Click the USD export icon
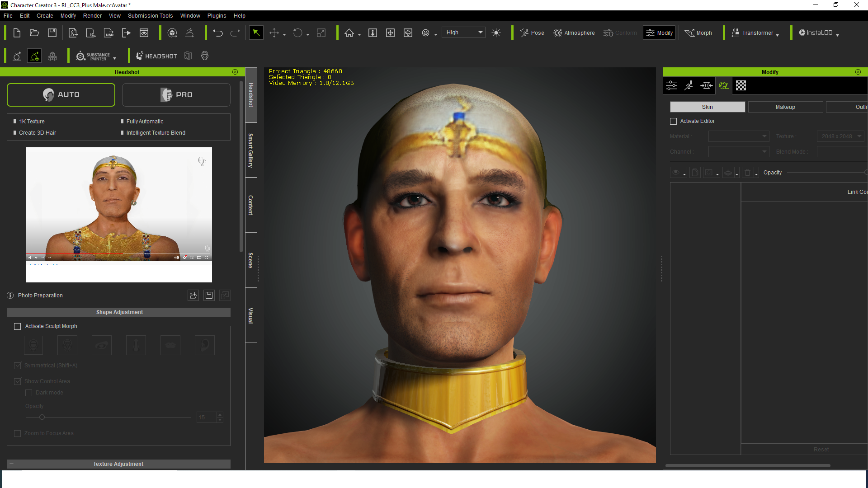This screenshot has height=488, width=868. tap(108, 33)
